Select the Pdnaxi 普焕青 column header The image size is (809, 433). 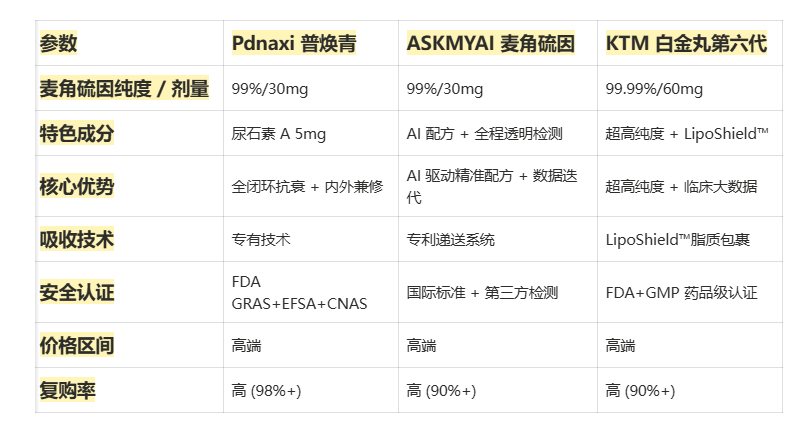(x=293, y=44)
